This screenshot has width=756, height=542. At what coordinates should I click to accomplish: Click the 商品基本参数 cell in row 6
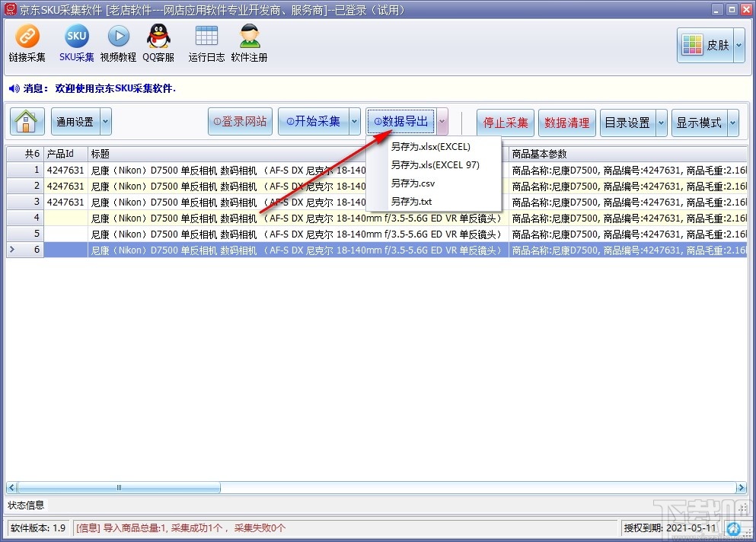(628, 250)
